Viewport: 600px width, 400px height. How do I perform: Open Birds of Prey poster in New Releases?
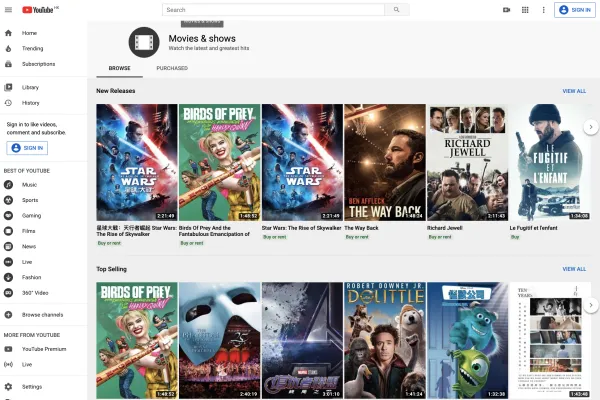tap(219, 162)
